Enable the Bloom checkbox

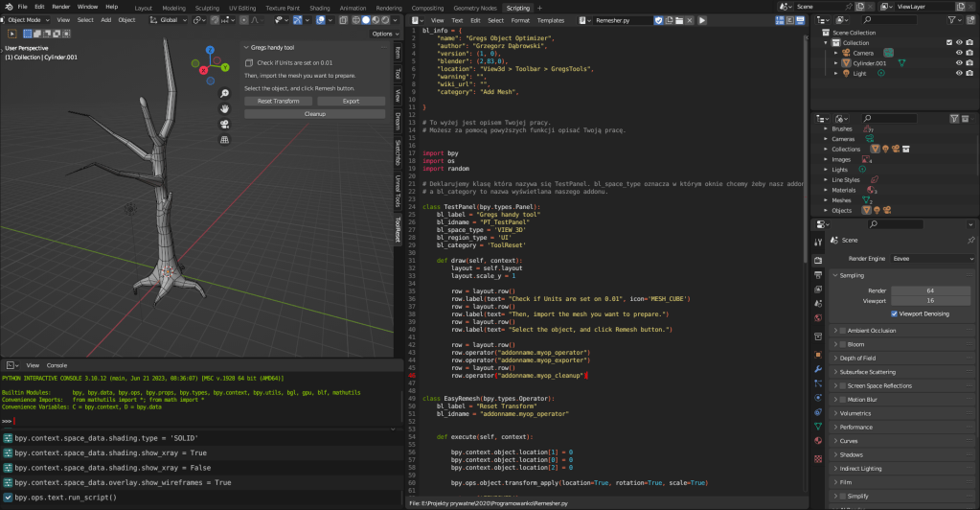[x=842, y=344]
